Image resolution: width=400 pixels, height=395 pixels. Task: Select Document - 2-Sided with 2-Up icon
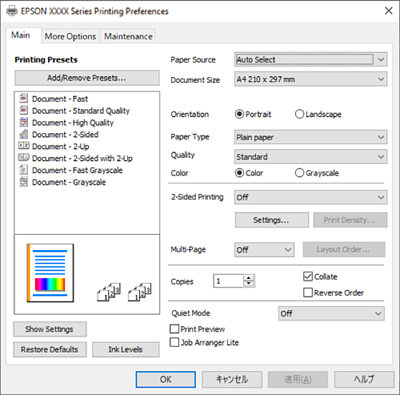click(24, 157)
